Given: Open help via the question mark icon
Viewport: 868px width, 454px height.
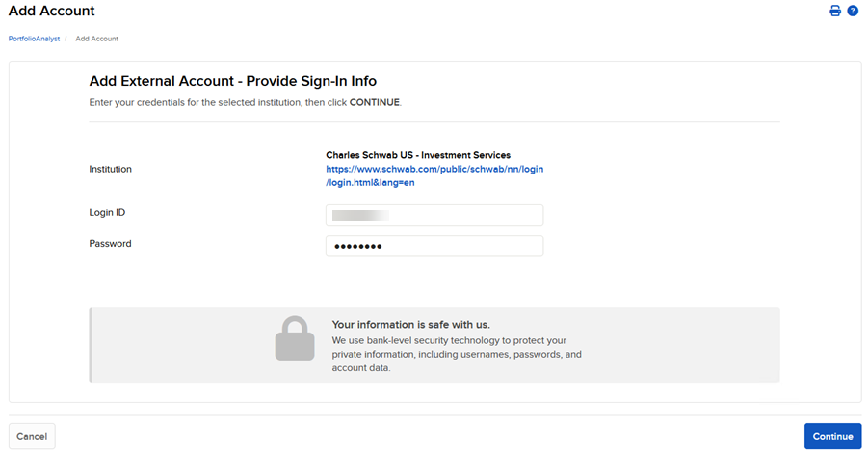Looking at the screenshot, I should pos(853,12).
